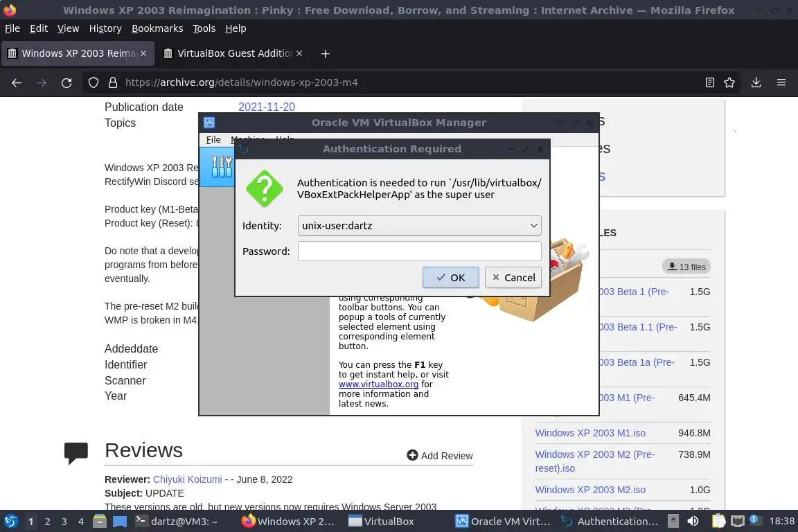
Task: Switch to VirtualBox Guest Additions tab
Action: (231, 53)
